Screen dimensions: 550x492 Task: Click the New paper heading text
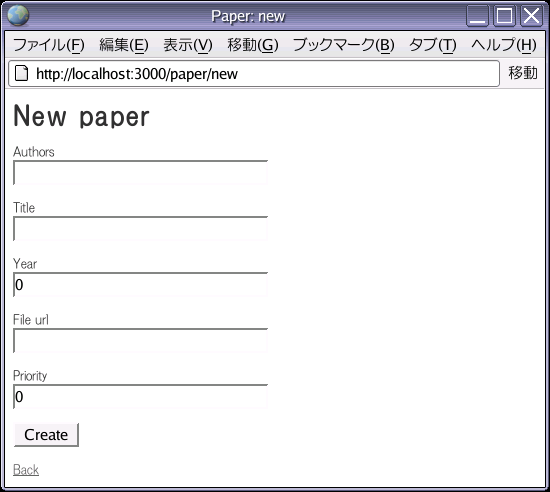[x=81, y=117]
